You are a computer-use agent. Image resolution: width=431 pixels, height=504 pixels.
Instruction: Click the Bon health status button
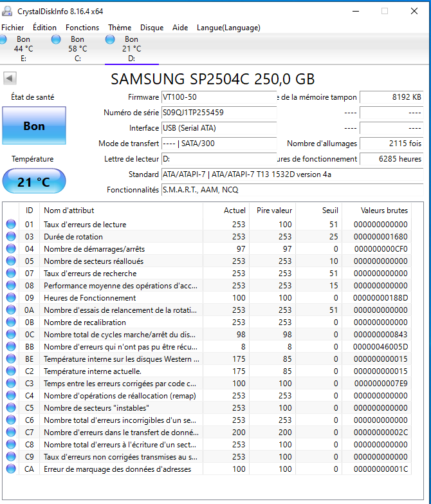coord(34,126)
